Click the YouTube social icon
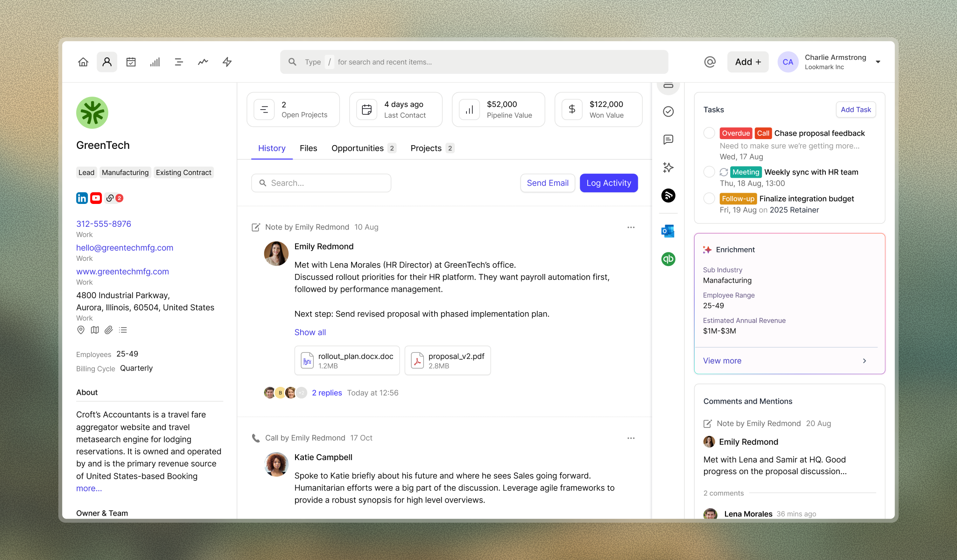 pyautogui.click(x=96, y=198)
